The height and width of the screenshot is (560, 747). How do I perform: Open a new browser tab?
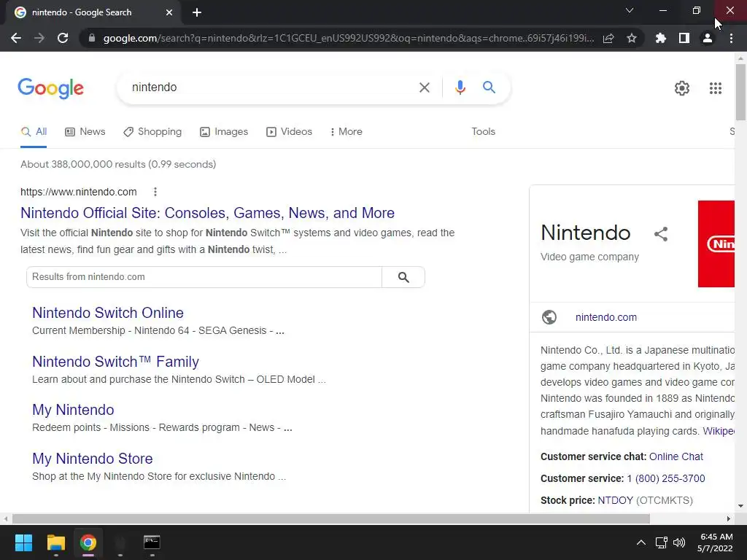(x=197, y=12)
